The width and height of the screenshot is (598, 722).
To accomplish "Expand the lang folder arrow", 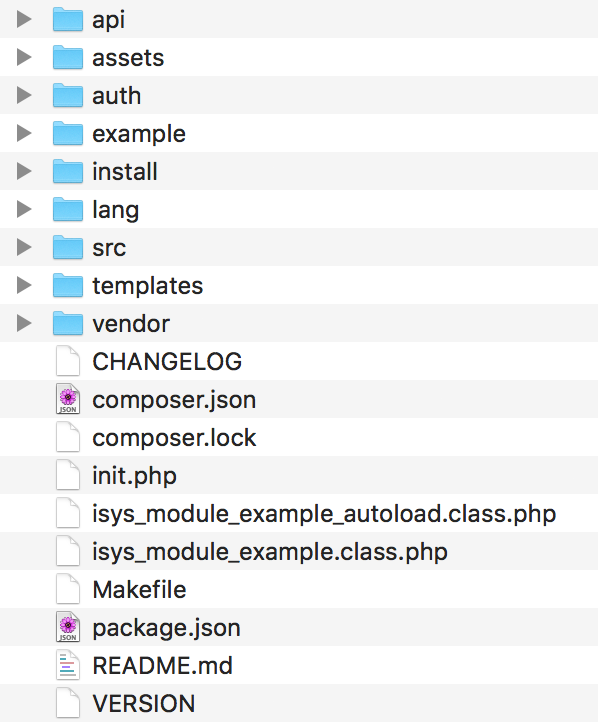I will pos(24,209).
